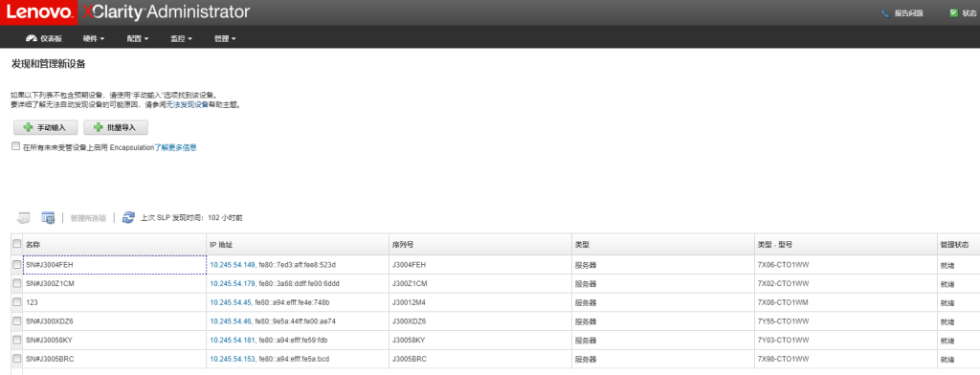Viewport: 980px width, 375px height.
Task: Click name cell SN#J30058KY
Action: 115,340
